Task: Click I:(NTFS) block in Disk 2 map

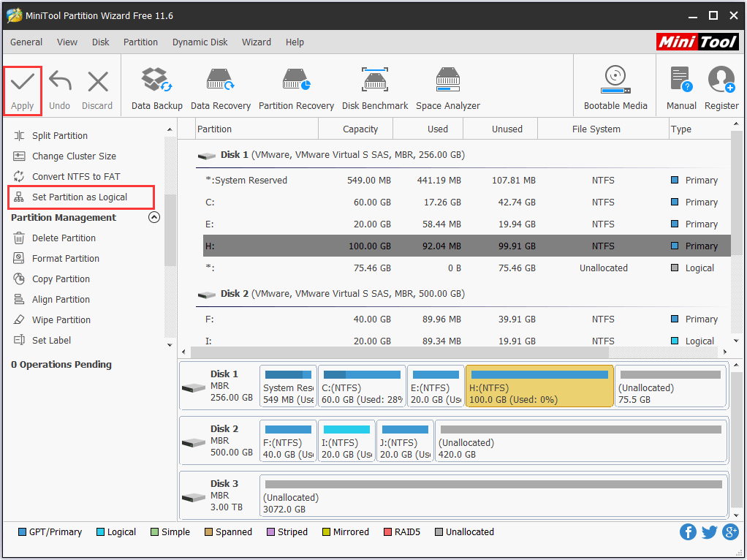Action: tap(346, 441)
